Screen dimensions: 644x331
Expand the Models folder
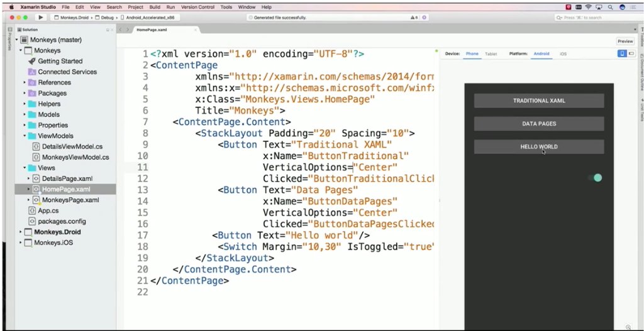tap(25, 114)
